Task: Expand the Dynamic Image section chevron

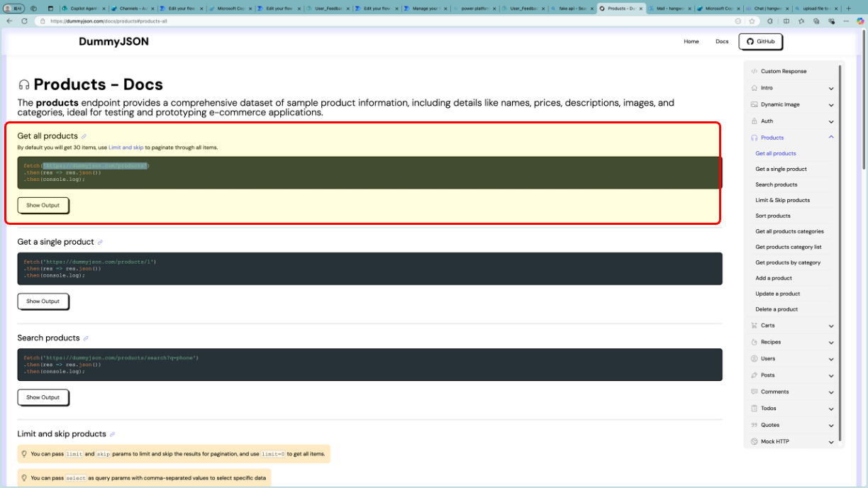Action: coord(831,105)
